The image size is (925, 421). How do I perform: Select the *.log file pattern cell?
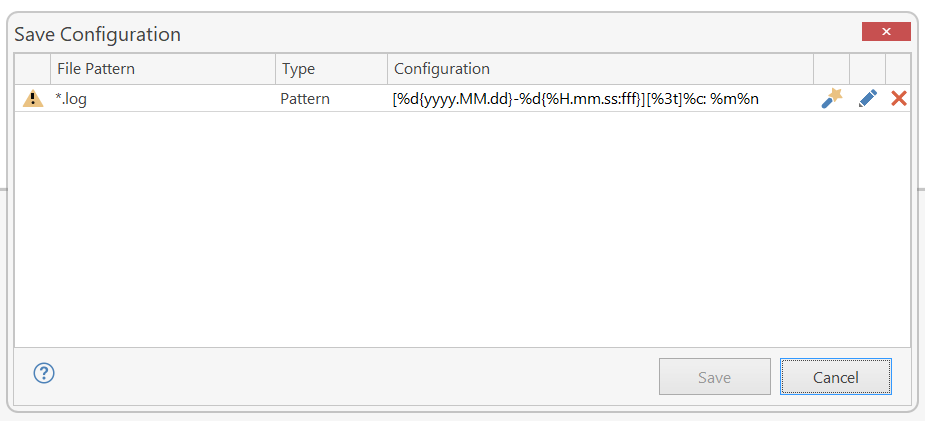click(163, 99)
